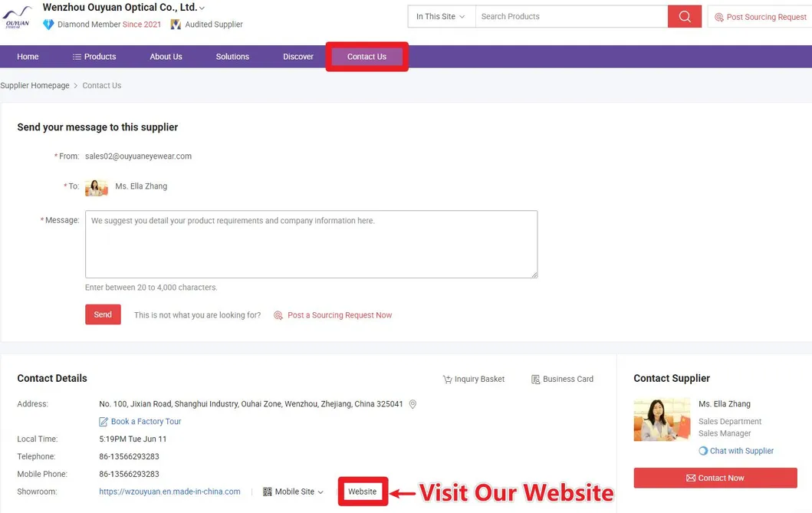Expand the company name dropdown arrow
Image resolution: width=812 pixels, height=513 pixels.
(x=202, y=8)
